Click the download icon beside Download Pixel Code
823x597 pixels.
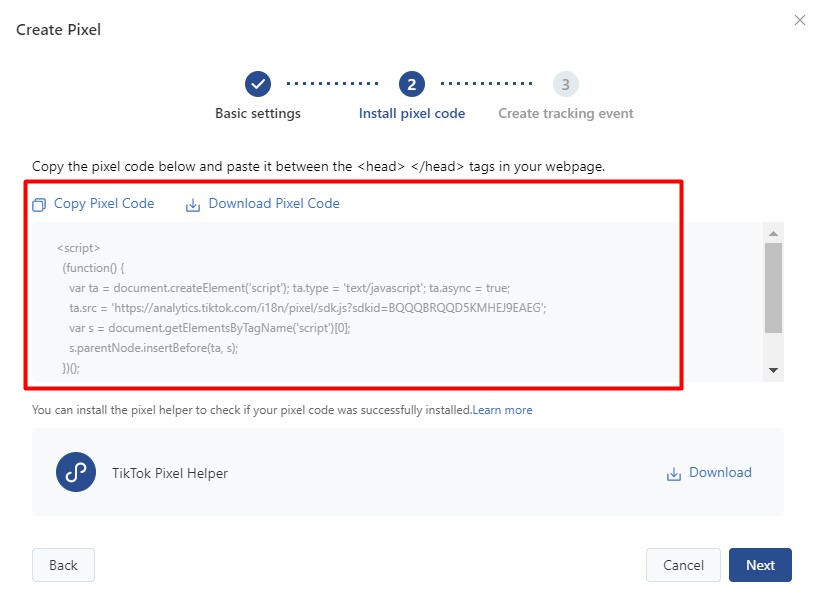[193, 204]
